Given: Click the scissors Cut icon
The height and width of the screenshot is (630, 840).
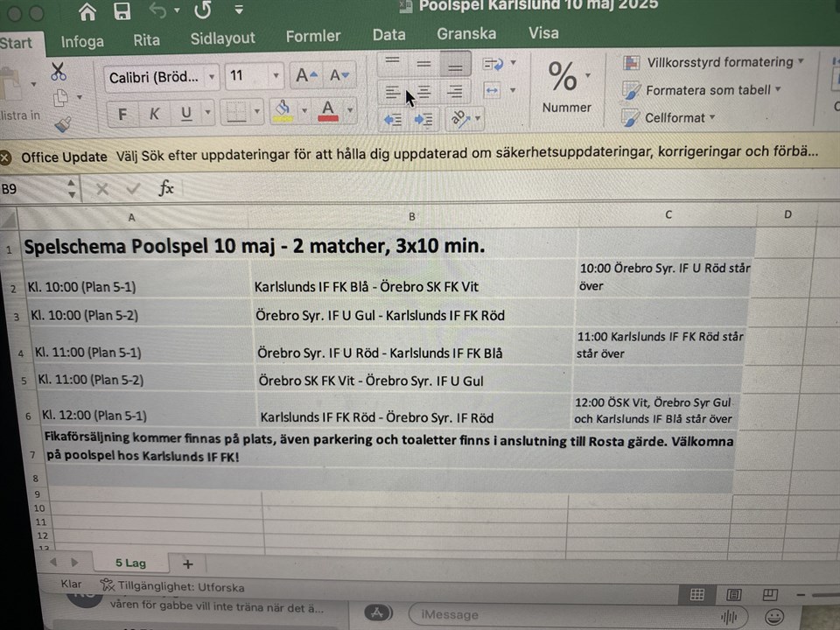Looking at the screenshot, I should pos(59,72).
